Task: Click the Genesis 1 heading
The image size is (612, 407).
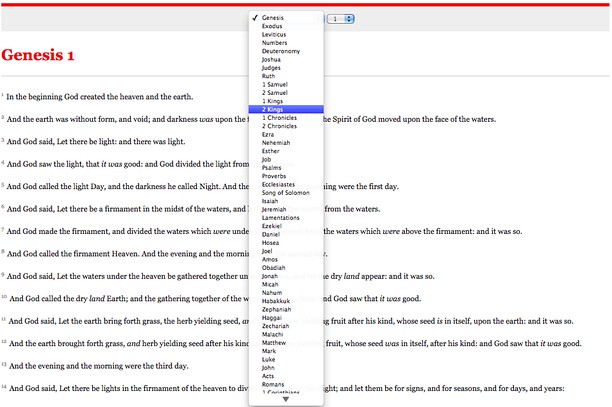Action: coord(37,55)
